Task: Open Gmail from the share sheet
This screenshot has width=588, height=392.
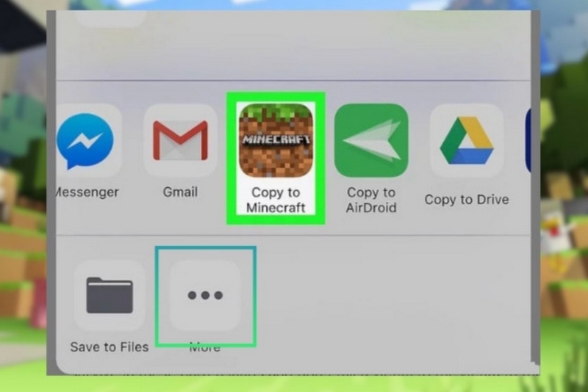Action: 180,140
